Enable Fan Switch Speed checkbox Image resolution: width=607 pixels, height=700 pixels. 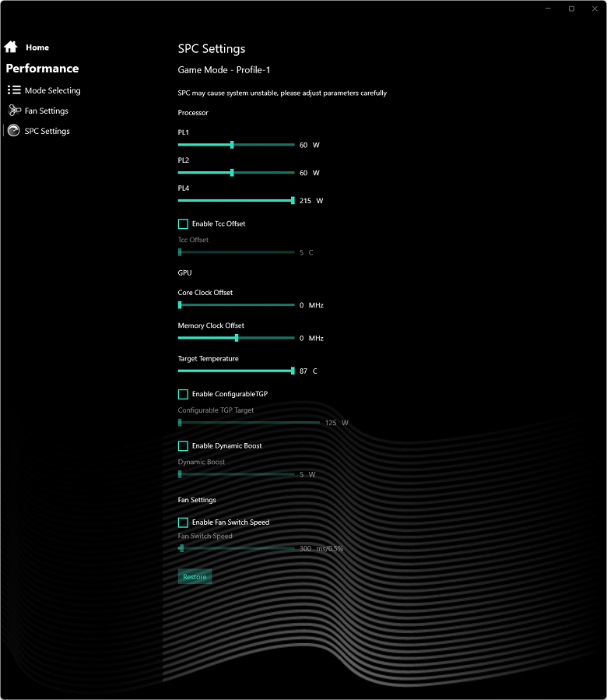[x=183, y=522]
